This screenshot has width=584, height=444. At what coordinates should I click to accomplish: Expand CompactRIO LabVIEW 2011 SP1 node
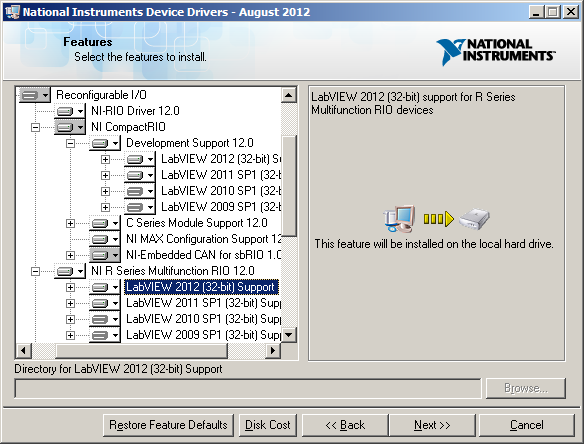click(105, 175)
